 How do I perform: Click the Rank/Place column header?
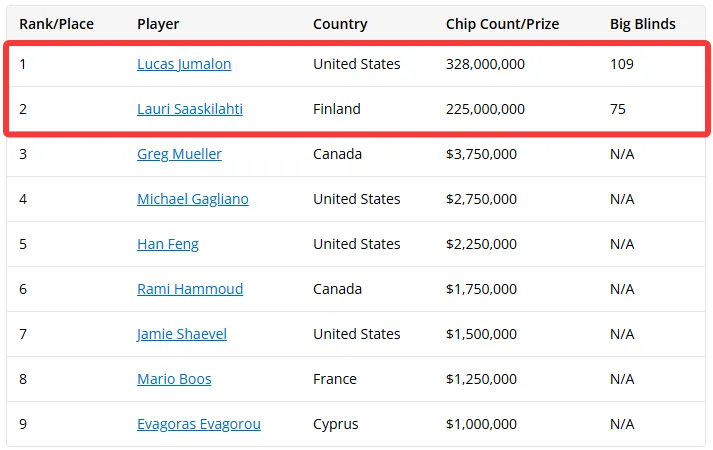coord(56,24)
